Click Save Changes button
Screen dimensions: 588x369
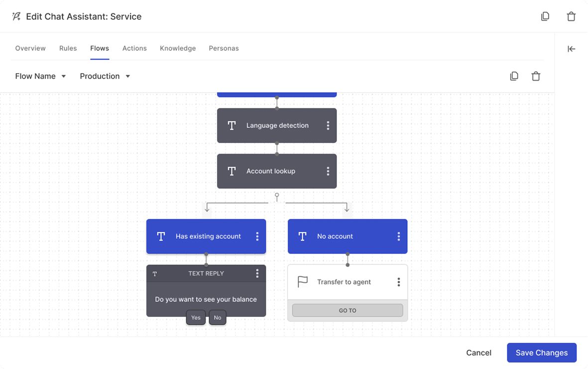click(x=542, y=353)
